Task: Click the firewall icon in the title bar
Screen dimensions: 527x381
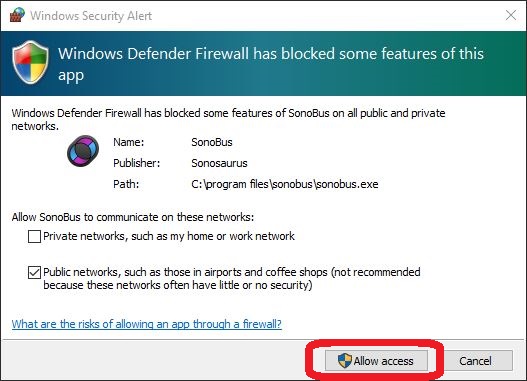Action: (x=17, y=15)
